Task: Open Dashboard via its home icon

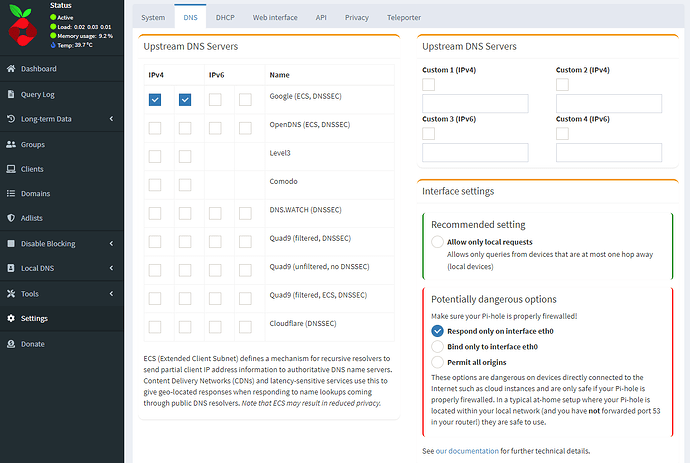Action: click(11, 69)
